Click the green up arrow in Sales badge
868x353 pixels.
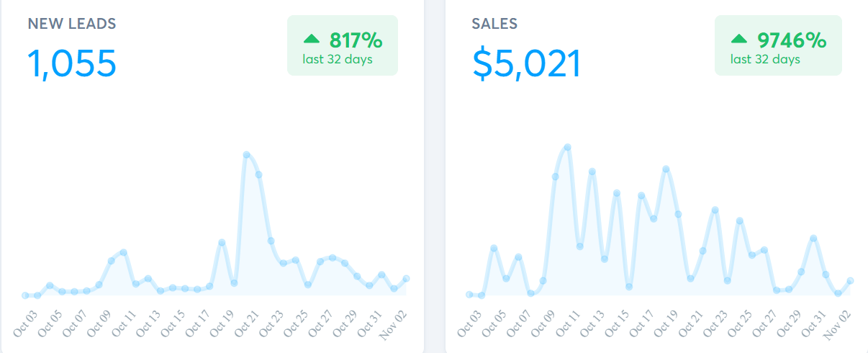point(739,39)
